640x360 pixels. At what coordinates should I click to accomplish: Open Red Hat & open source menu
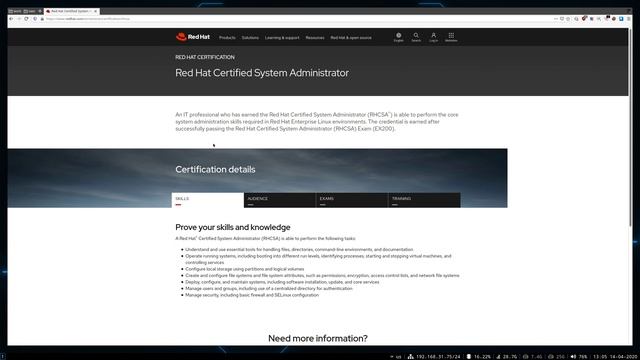[x=351, y=38]
